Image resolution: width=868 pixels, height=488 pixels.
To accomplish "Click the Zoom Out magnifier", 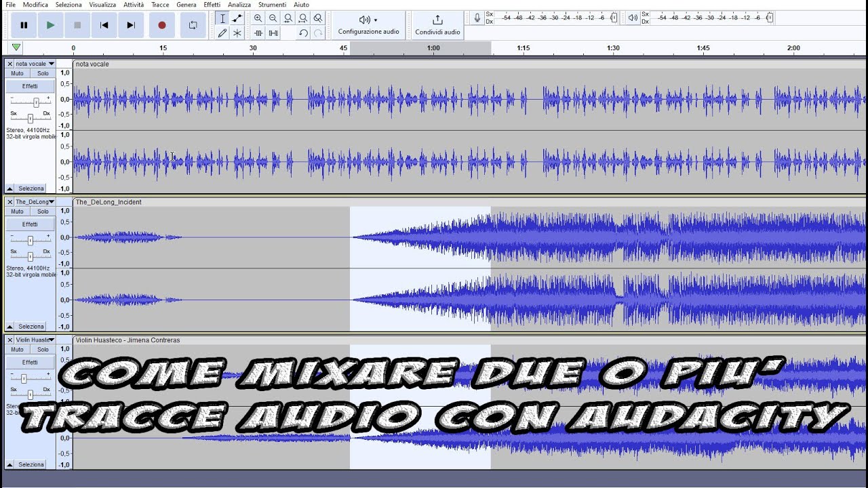I will (273, 18).
